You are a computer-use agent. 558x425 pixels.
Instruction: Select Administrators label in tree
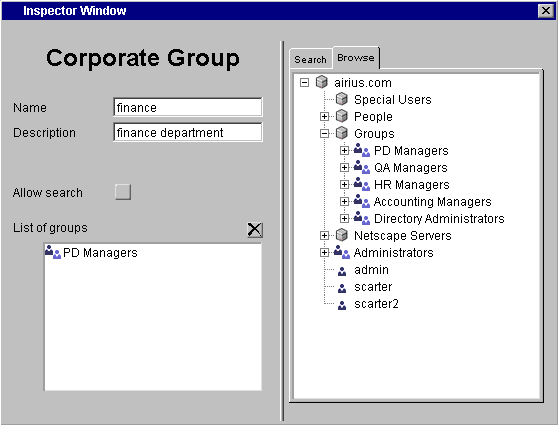[x=393, y=253]
